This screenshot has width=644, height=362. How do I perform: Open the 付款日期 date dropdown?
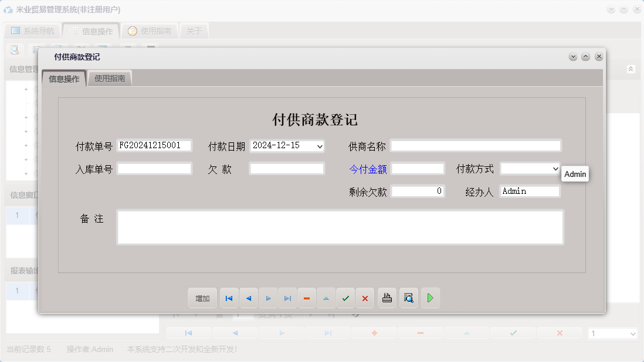[320, 146]
